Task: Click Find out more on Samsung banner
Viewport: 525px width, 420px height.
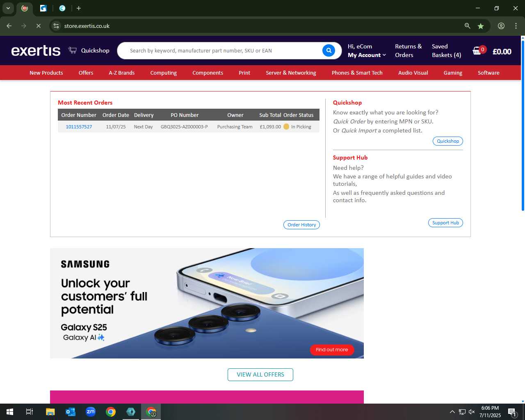Action: [332, 350]
